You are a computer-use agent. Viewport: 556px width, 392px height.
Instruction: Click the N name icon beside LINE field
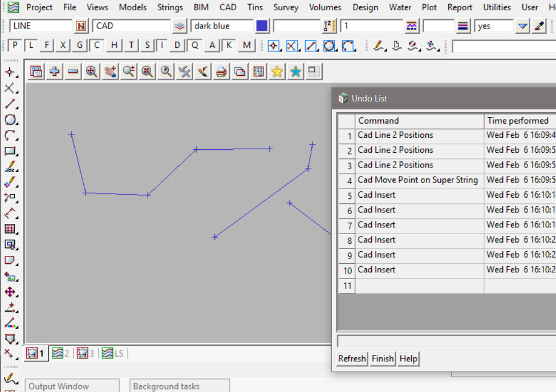coord(81,26)
